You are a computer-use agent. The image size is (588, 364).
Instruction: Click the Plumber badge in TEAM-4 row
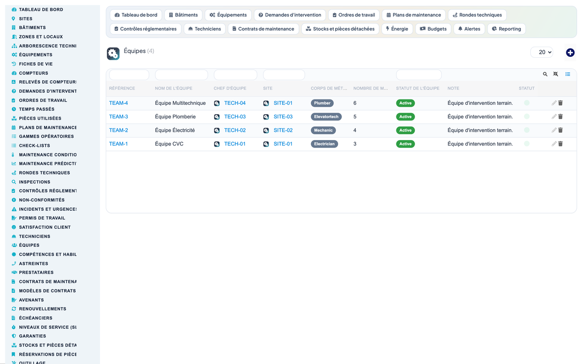(x=322, y=103)
